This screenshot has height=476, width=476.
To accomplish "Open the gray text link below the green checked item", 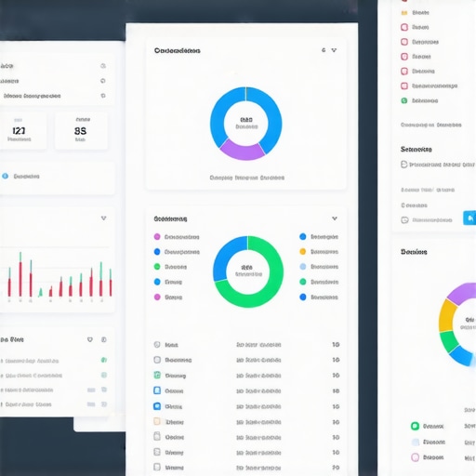I will pos(430,125).
